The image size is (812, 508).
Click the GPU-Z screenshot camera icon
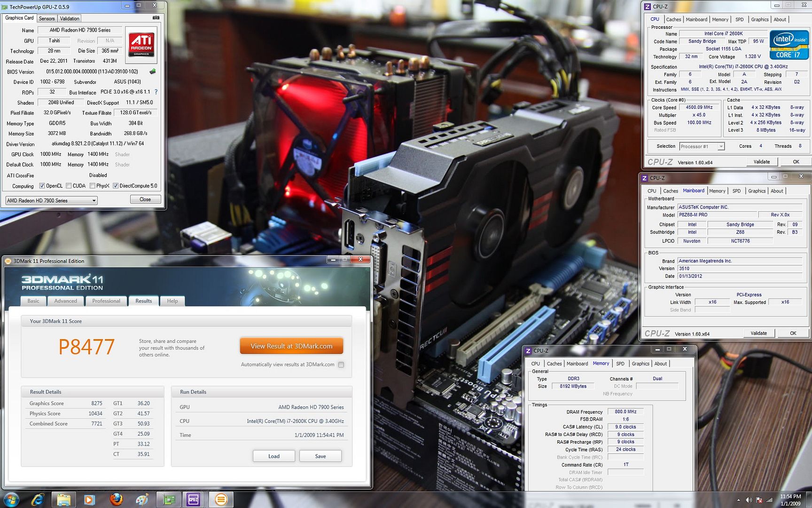coord(156,18)
